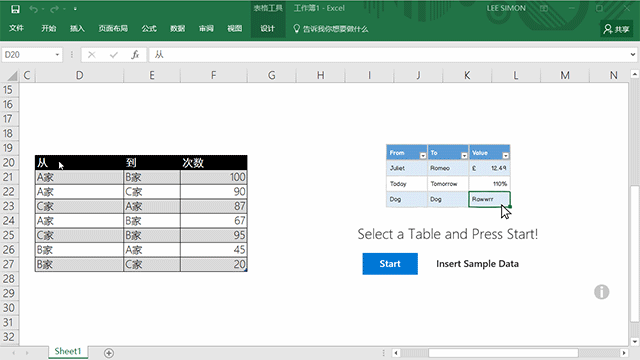The image size is (640, 360).
Task: Click the Save icon in quick access toolbar
Action: point(15,9)
